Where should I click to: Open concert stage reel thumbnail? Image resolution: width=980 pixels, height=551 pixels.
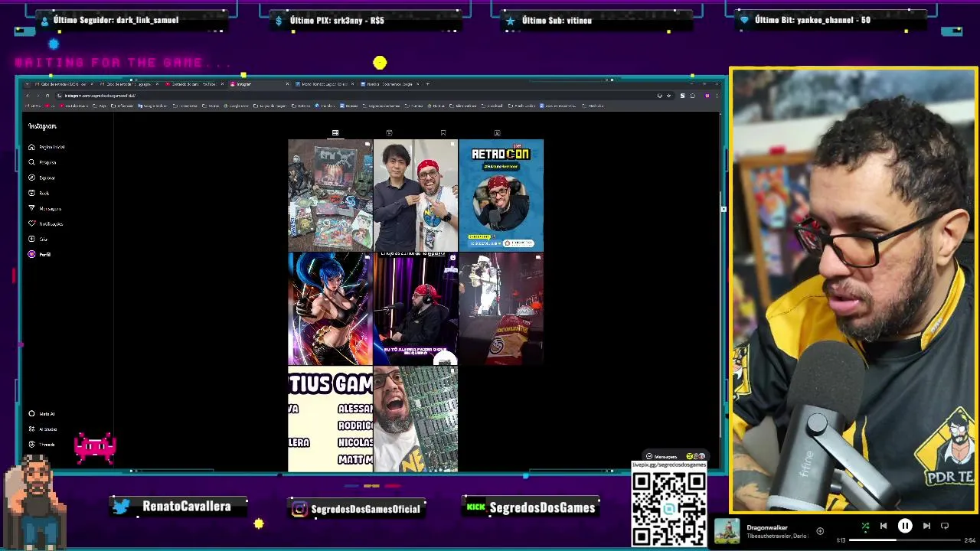[501, 308]
